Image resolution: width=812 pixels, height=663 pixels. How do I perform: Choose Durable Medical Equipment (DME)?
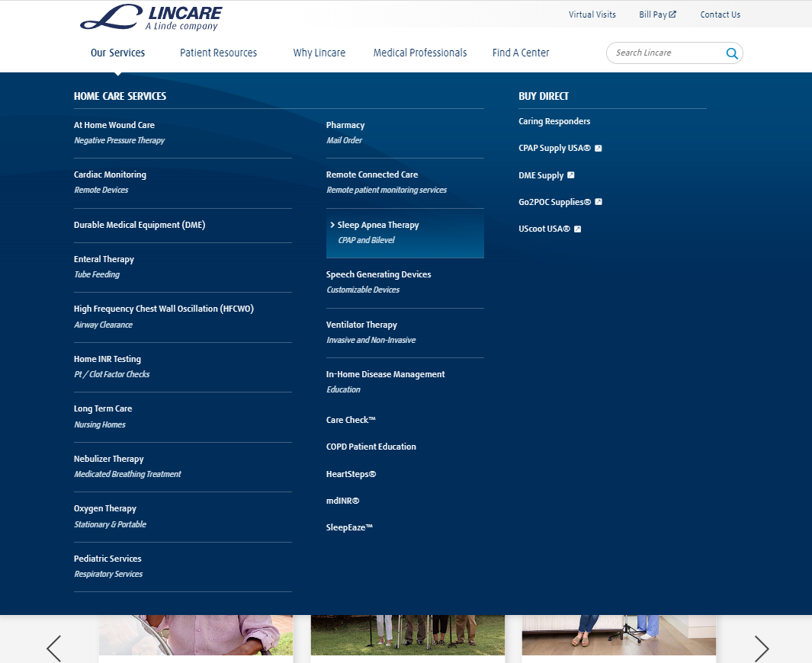click(140, 225)
